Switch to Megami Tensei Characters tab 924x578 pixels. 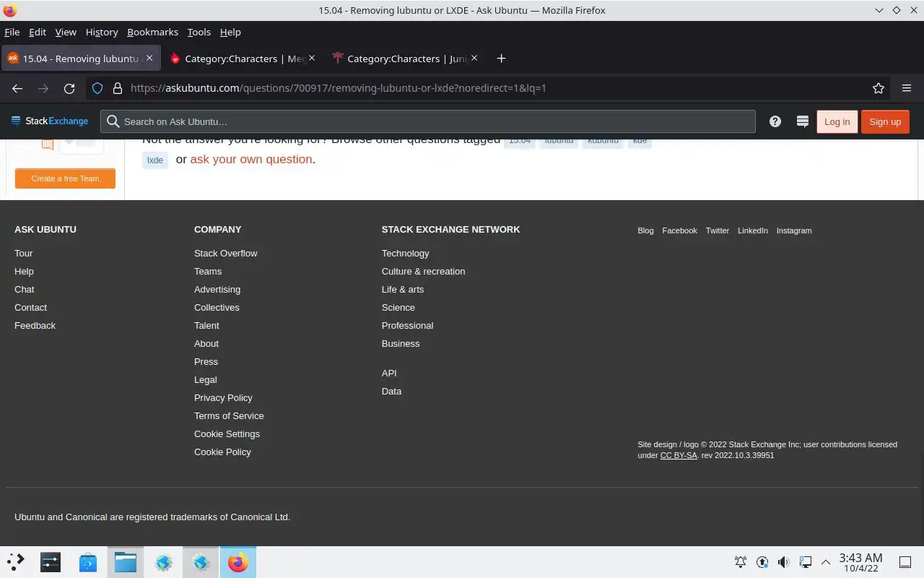pos(243,59)
